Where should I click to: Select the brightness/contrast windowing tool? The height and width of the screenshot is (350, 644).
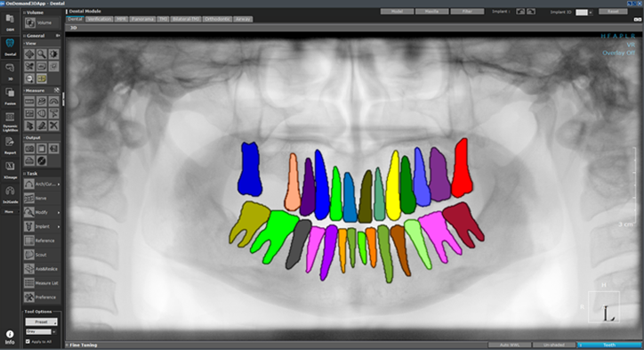[x=53, y=53]
